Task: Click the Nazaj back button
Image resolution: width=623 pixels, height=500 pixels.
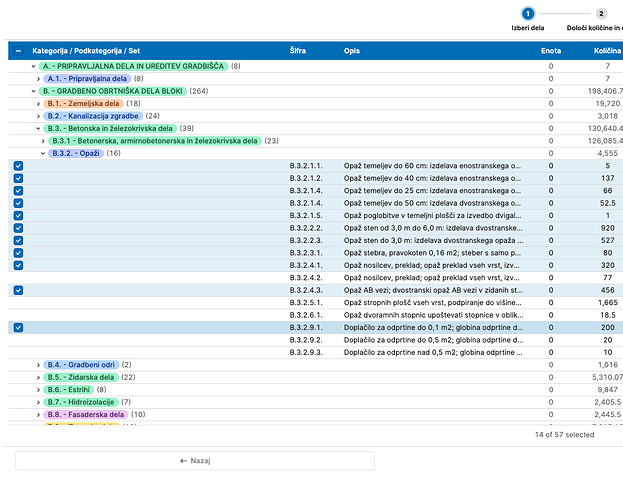Action: pos(195,461)
